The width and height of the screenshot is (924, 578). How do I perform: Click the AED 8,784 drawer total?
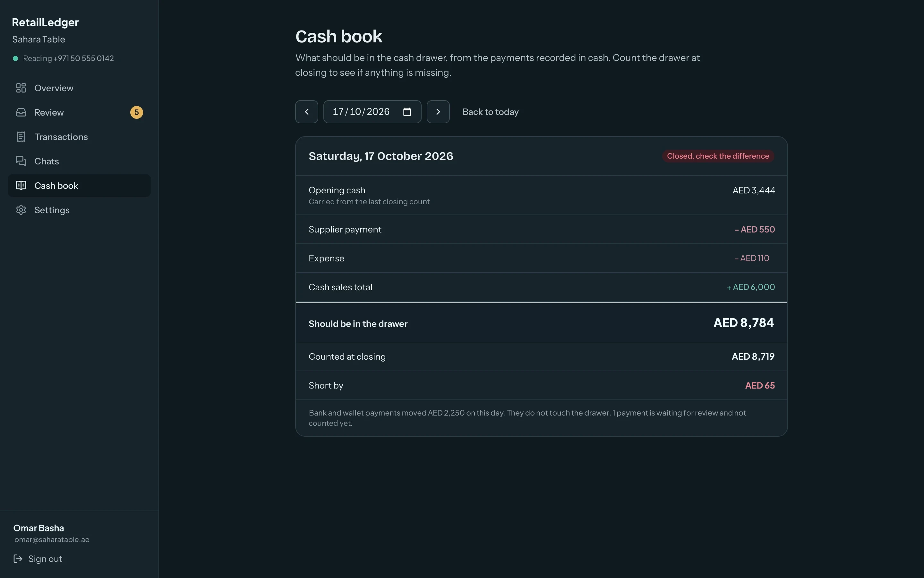tap(743, 323)
